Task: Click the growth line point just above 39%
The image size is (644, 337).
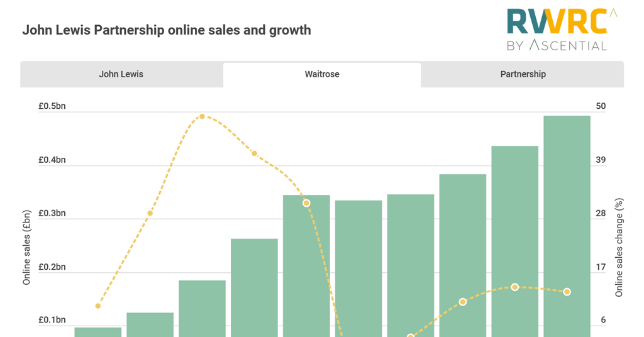Action: 254,153
